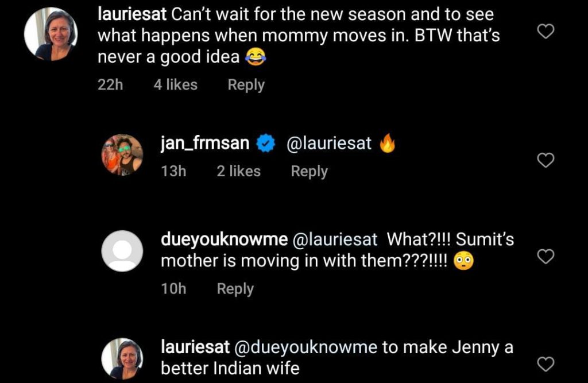Like dueyouknowme's comment about Sumit's mother

pyautogui.click(x=545, y=256)
